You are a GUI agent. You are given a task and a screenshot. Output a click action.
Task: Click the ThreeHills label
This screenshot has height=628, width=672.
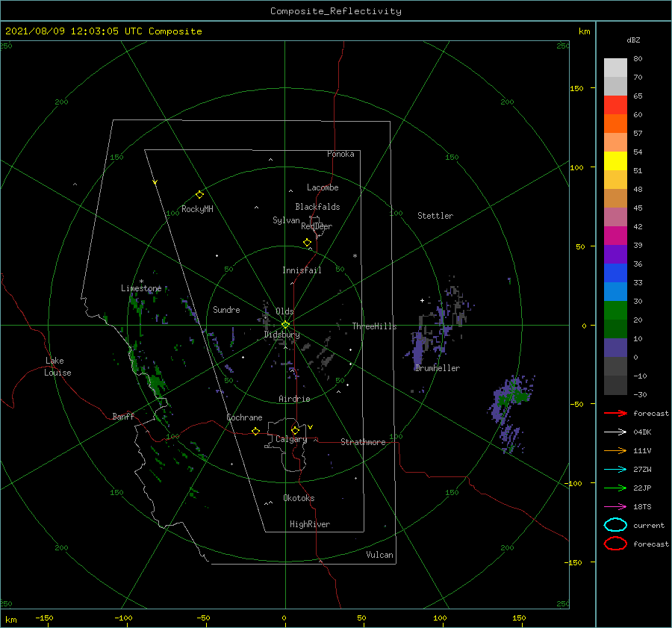point(374,326)
